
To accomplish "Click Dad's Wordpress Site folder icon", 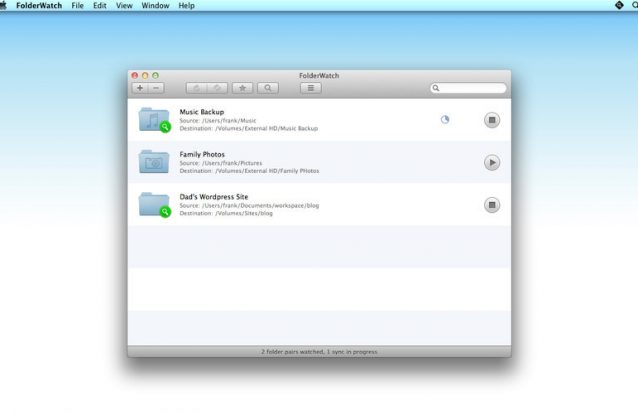I will point(154,205).
